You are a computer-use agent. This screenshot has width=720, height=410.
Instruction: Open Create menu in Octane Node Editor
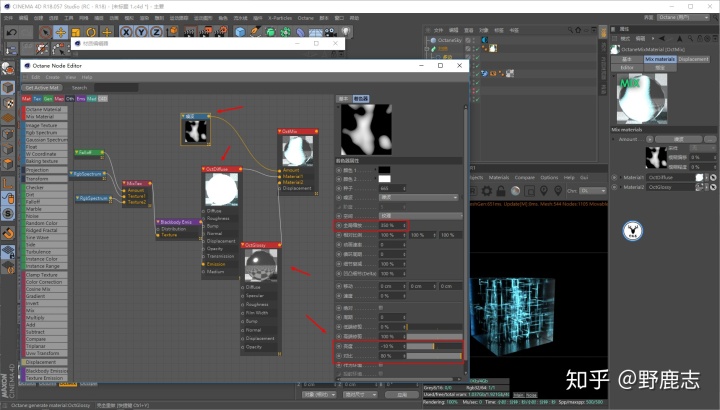pyautogui.click(x=52, y=77)
